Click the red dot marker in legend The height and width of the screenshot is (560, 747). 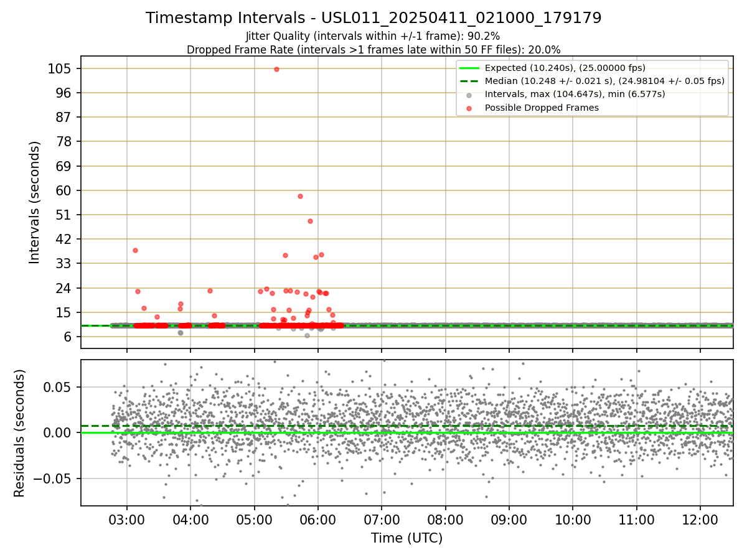point(469,108)
